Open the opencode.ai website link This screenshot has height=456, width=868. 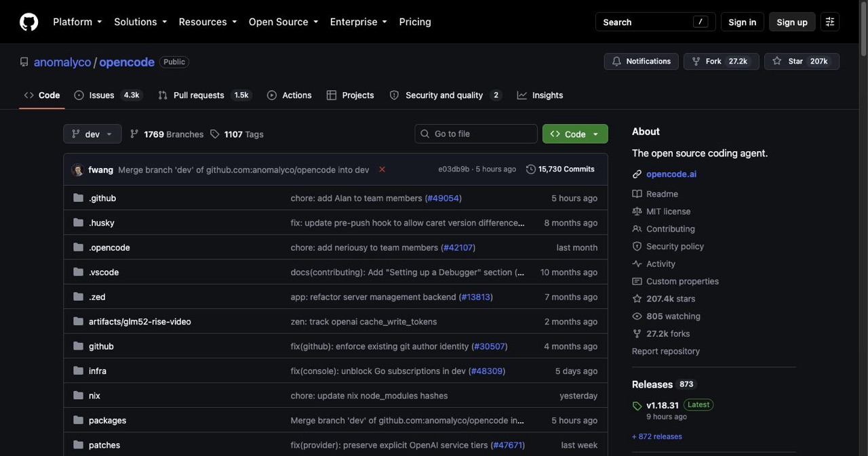tap(671, 174)
